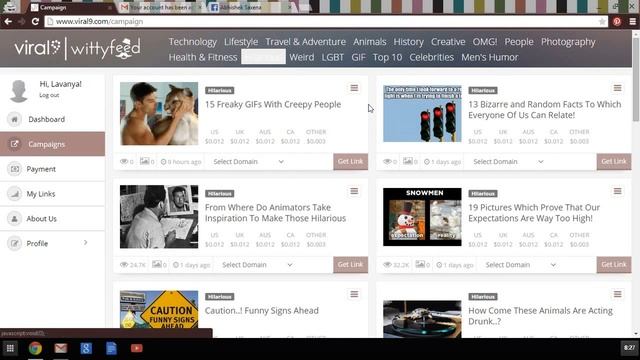
Task: Open the Chrome hamburger menu
Action: coord(632,21)
